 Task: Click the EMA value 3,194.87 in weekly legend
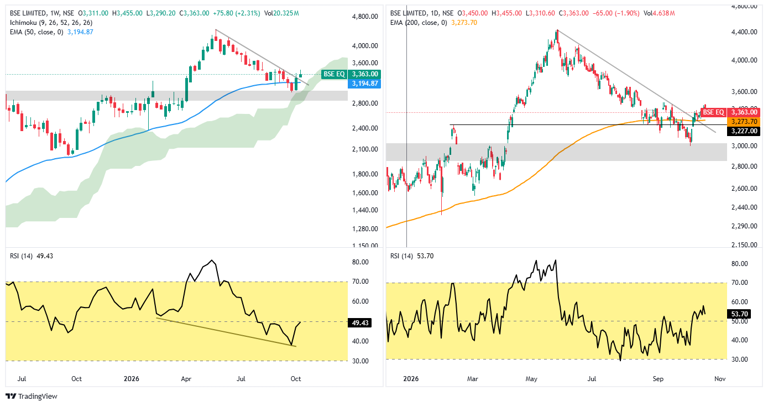click(79, 32)
